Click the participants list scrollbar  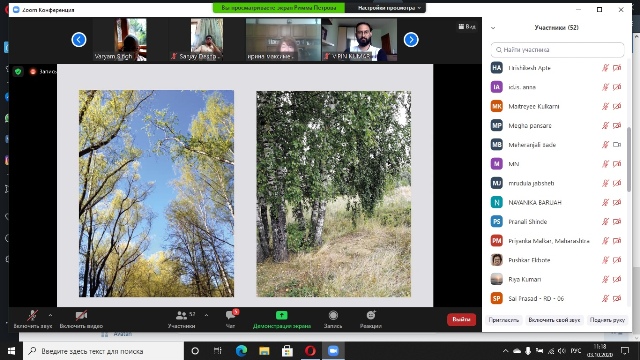pos(629,159)
